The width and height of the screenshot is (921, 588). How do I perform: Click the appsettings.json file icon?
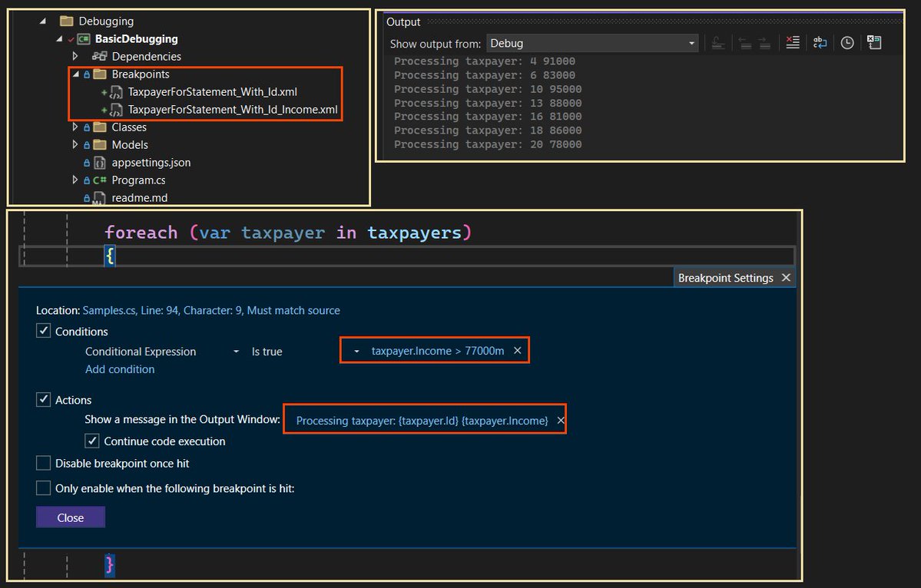click(100, 163)
